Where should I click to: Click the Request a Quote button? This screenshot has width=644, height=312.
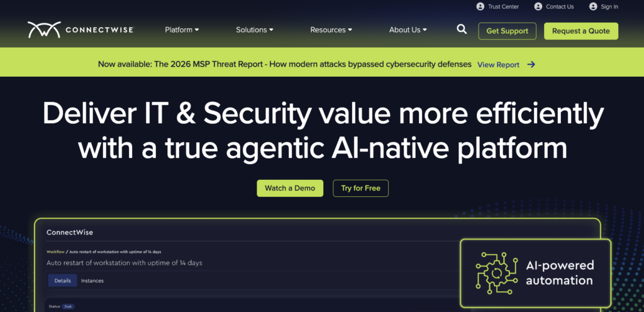point(580,31)
